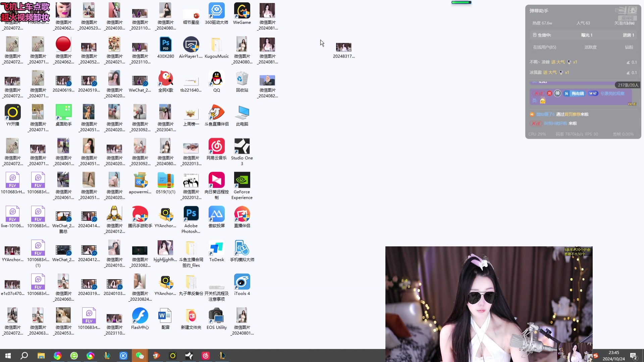Viewport: 644px width, 362px height.
Task: Switch to WeChat in the taskbar
Action: [140, 356]
